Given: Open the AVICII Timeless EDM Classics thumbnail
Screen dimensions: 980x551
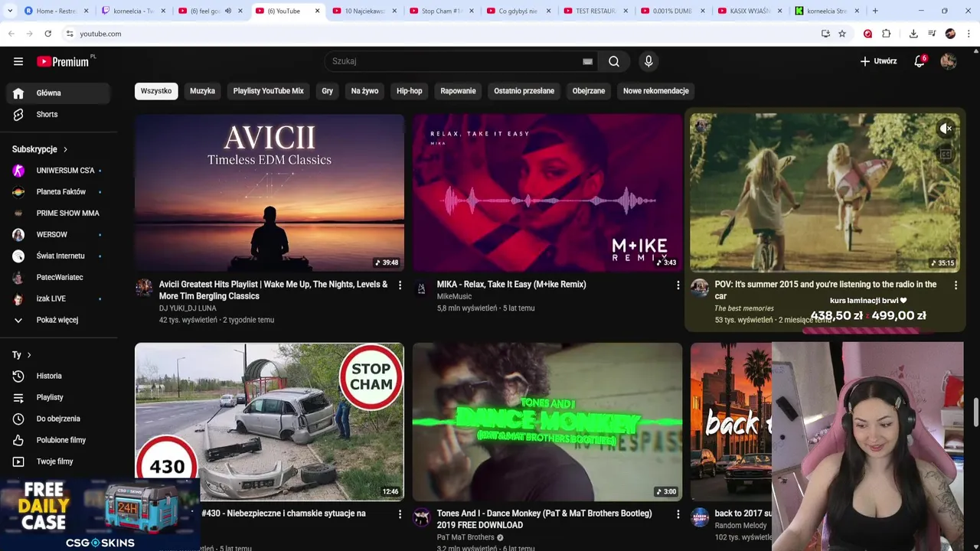Looking at the screenshot, I should click(269, 193).
